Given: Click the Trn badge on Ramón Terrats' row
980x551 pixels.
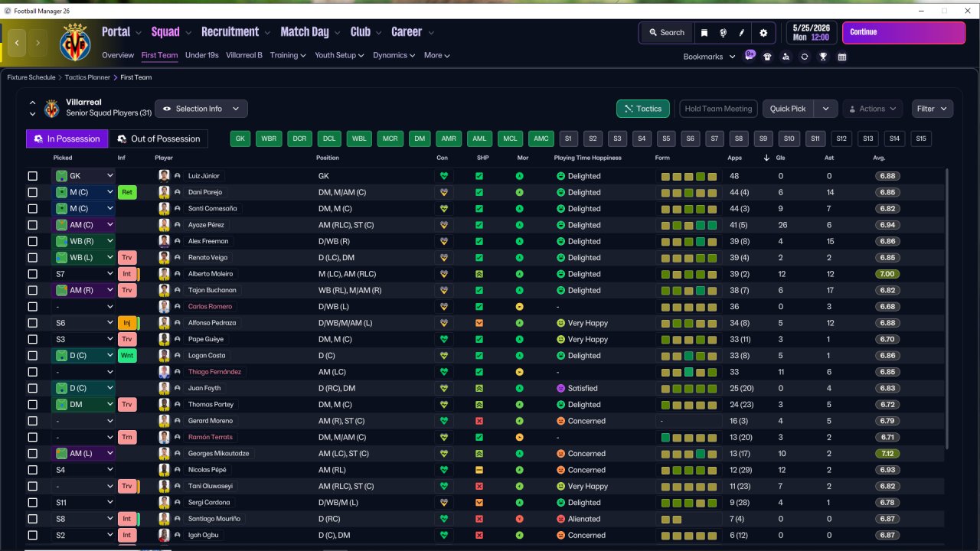Looking at the screenshot, I should pyautogui.click(x=127, y=438).
